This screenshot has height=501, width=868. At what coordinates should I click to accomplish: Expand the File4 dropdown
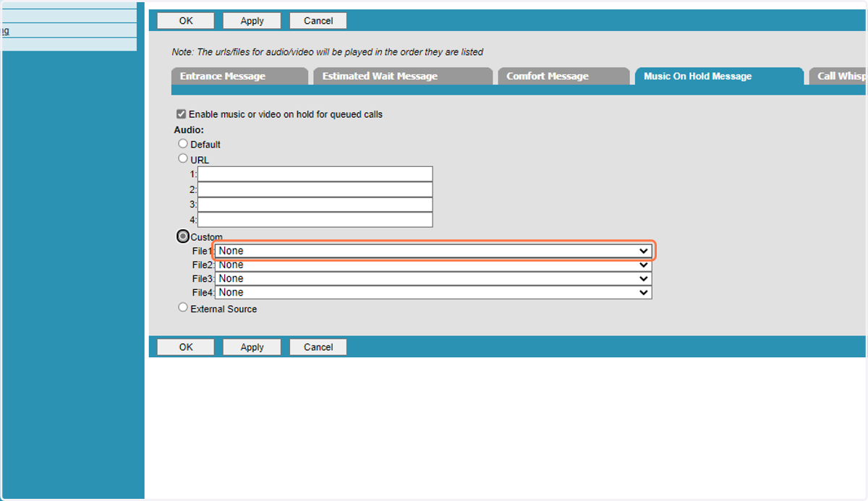coord(433,292)
